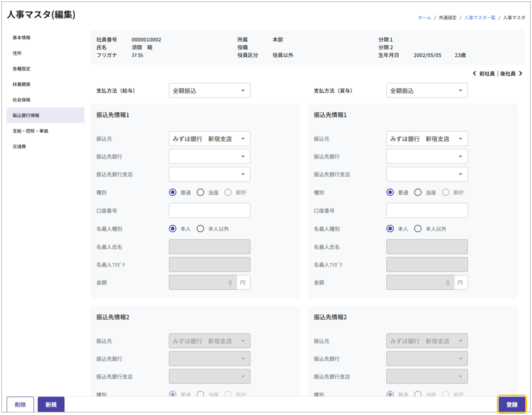Open 支払方法（給与） dropdown
Viewport: 532px width, 415px height.
209,91
